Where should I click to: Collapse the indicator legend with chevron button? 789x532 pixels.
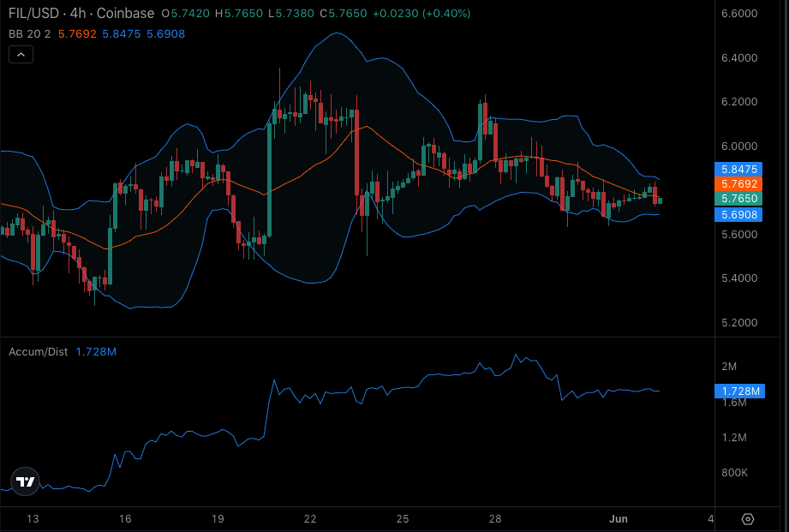pos(21,55)
